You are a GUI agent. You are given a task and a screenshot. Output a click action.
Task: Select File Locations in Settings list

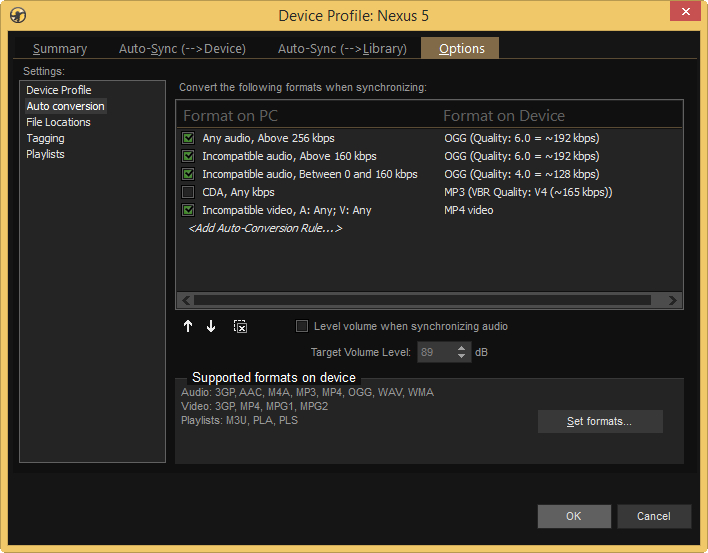(x=58, y=122)
